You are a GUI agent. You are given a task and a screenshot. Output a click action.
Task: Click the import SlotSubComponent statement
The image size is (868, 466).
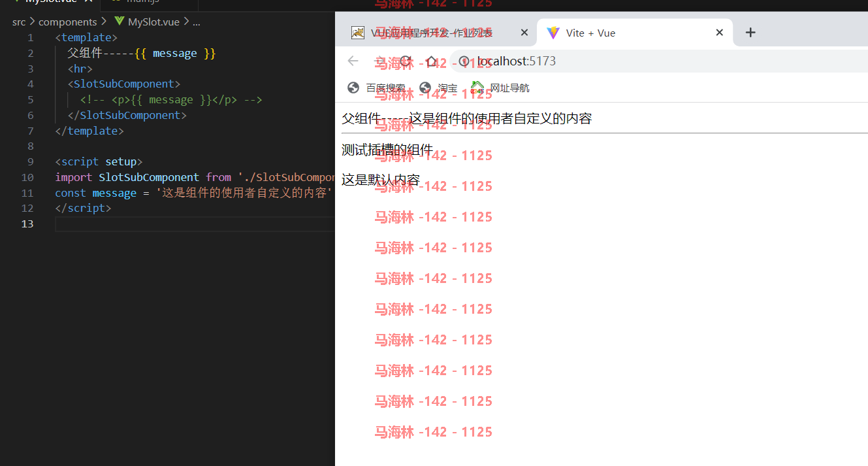[x=195, y=177]
